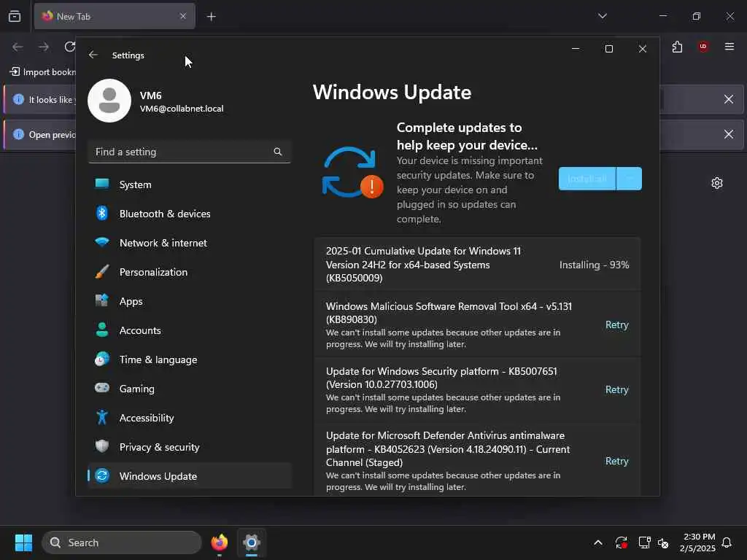Screen dimensions: 747x560
Task: Open Bluetooth & devices settings
Action: tap(189, 214)
